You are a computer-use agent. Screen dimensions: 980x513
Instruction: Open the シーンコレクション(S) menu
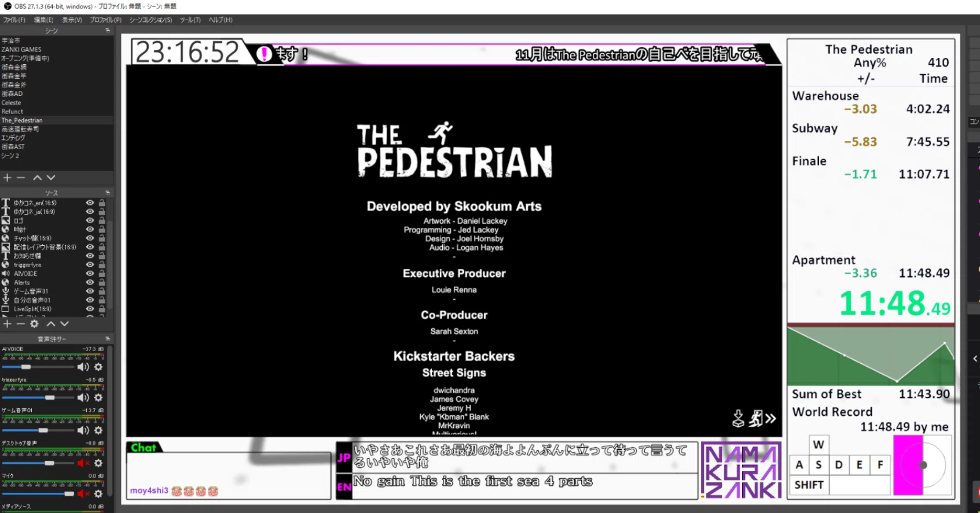[x=151, y=20]
